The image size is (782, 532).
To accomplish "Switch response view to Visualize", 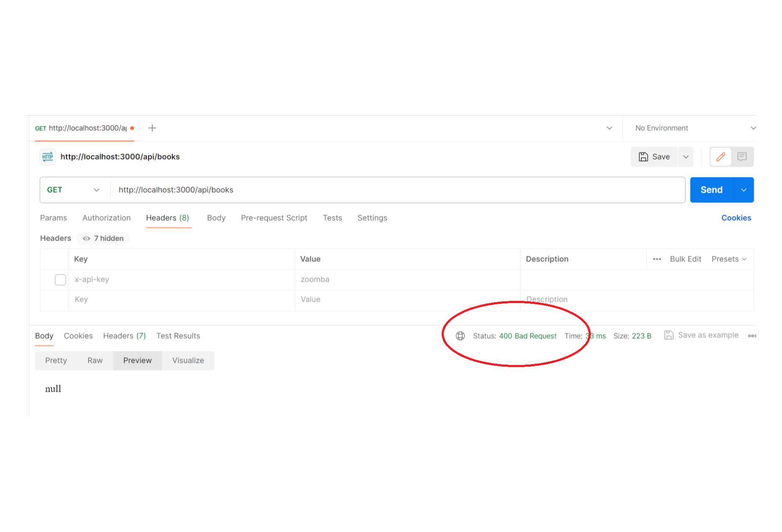I will coord(188,360).
